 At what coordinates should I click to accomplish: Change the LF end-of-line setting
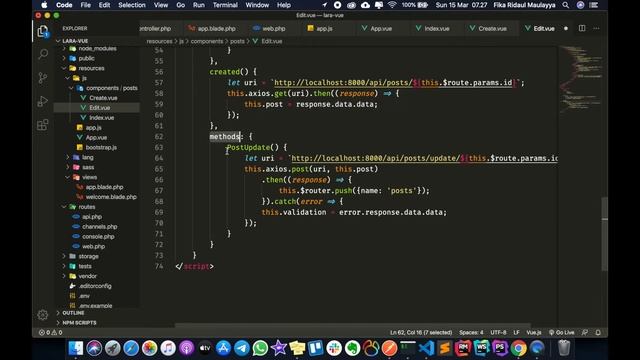click(x=516, y=332)
